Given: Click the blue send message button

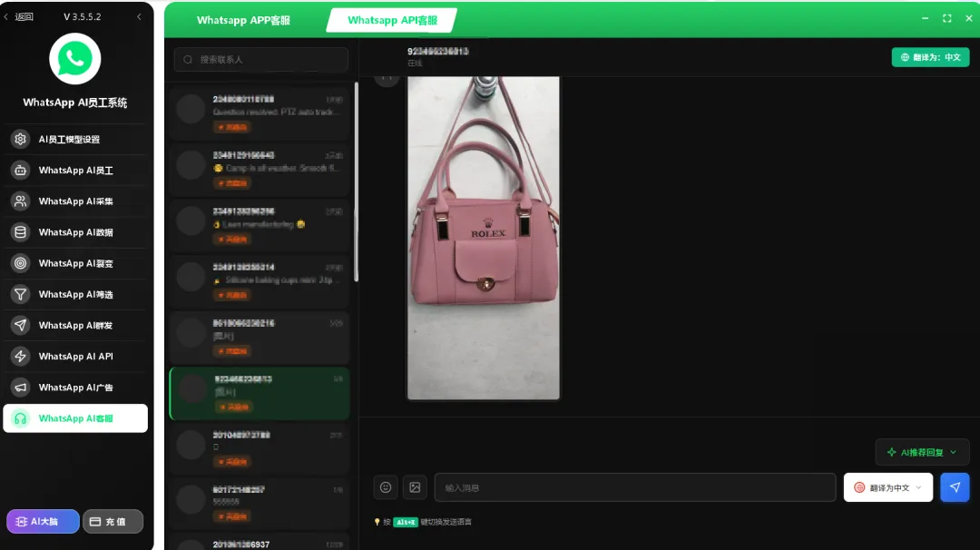Looking at the screenshot, I should 955,487.
